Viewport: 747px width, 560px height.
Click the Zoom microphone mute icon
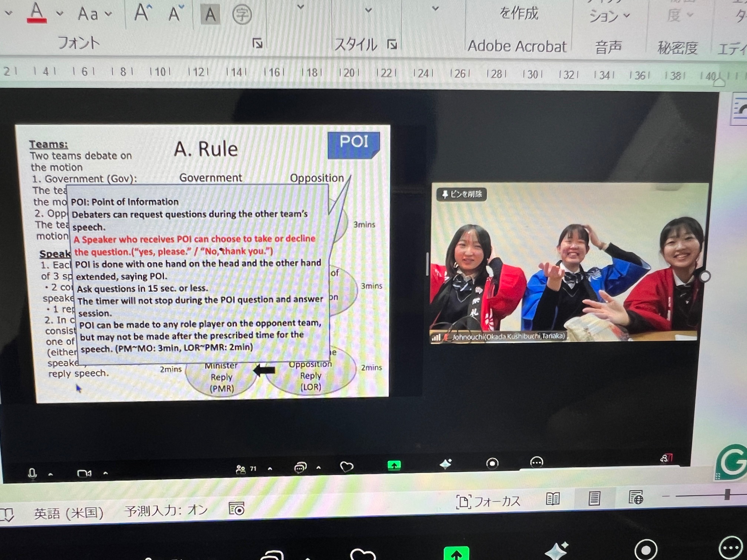click(x=32, y=473)
